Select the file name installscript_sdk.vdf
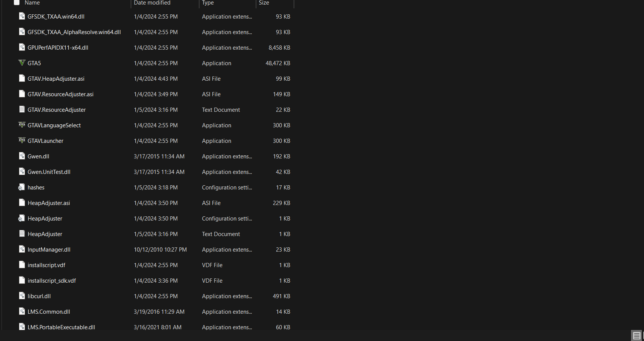The width and height of the screenshot is (644, 341). (x=52, y=281)
